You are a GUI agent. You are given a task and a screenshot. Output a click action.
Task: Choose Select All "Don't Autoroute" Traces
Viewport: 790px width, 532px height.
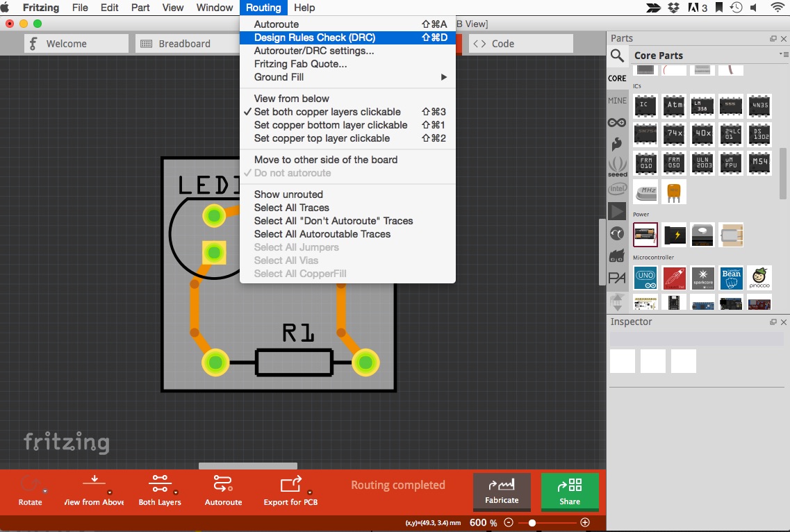pos(347,221)
